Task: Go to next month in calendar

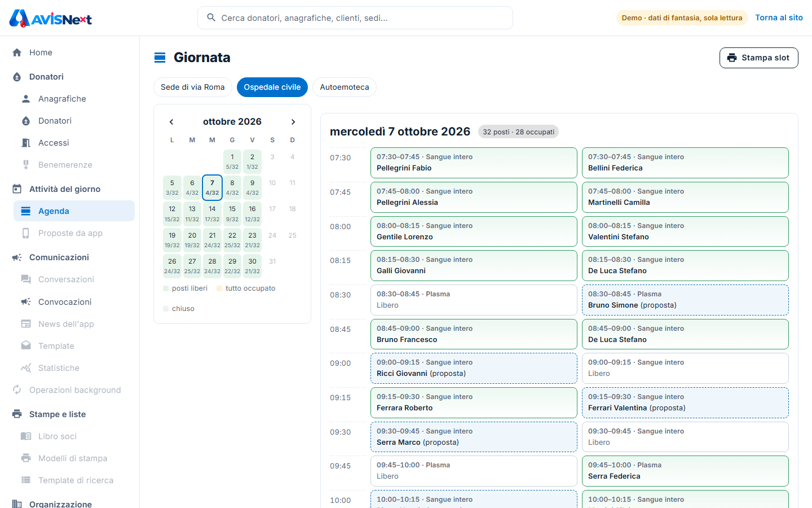Action: [293, 122]
